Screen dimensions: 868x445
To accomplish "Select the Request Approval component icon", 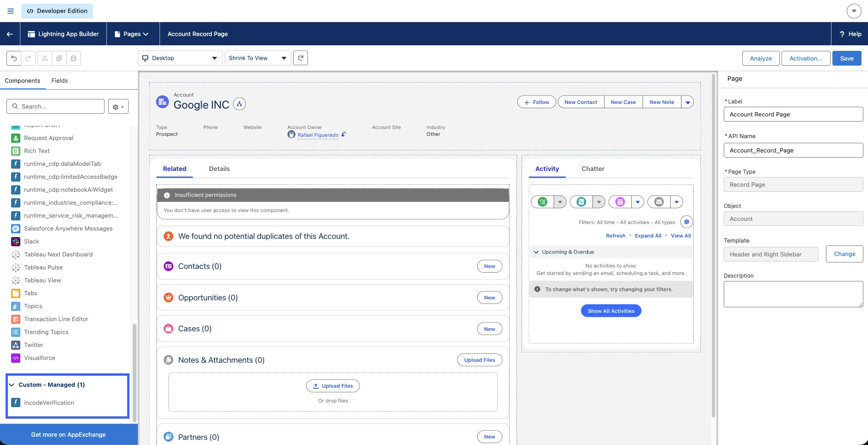I will click(x=16, y=138).
